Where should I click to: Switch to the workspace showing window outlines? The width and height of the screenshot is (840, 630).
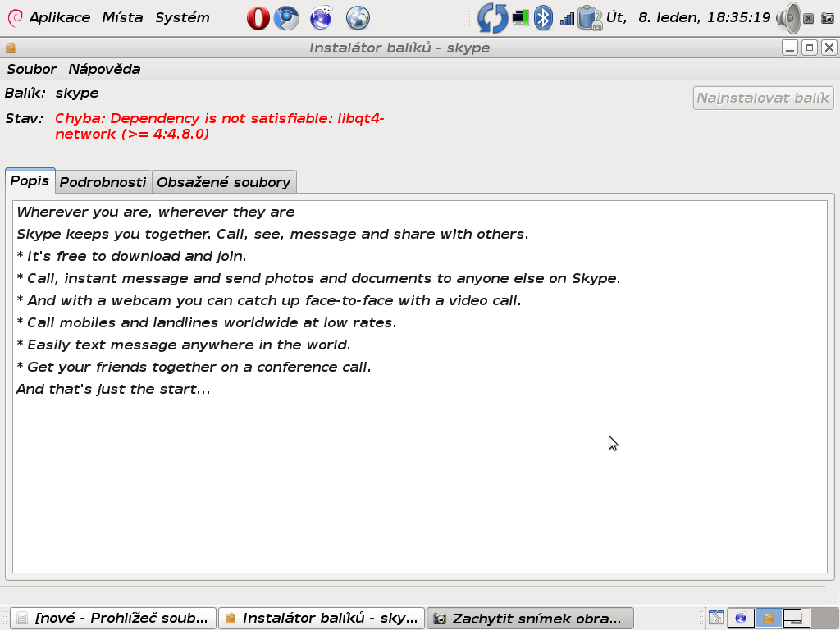tap(796, 618)
